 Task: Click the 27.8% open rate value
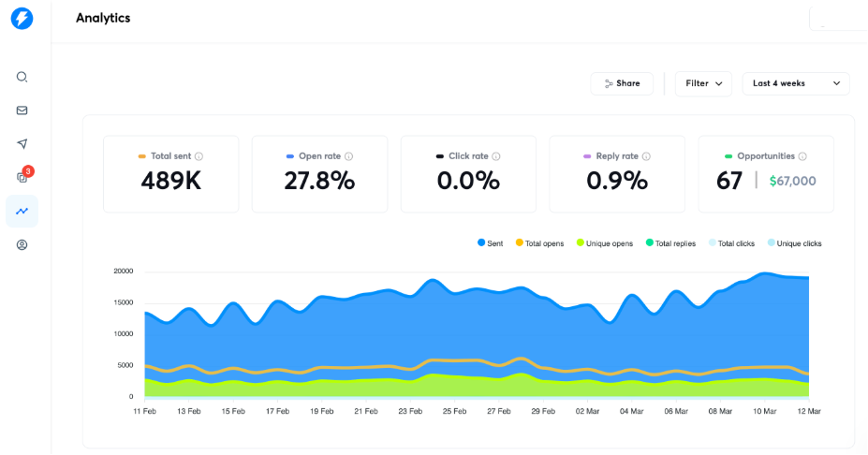point(319,181)
